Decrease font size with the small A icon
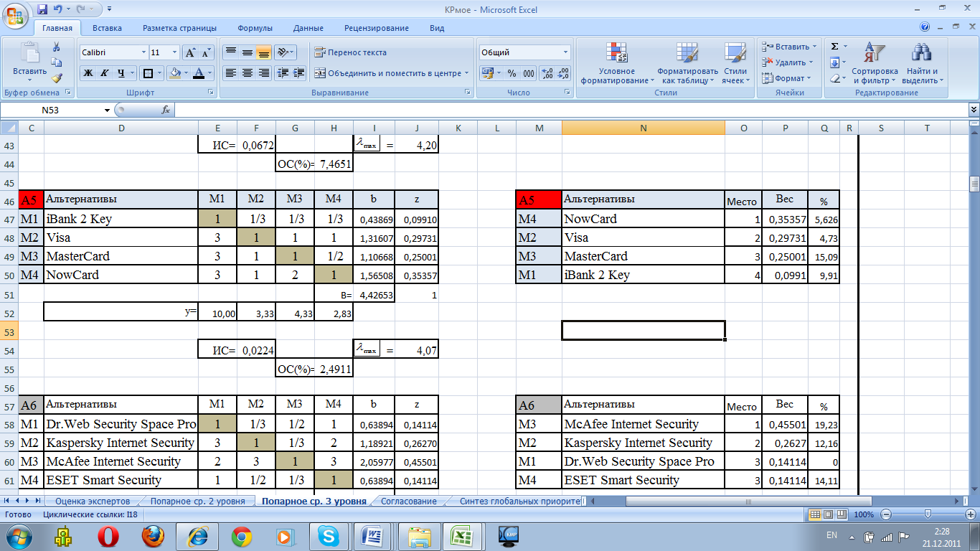980x551 pixels. [206, 52]
